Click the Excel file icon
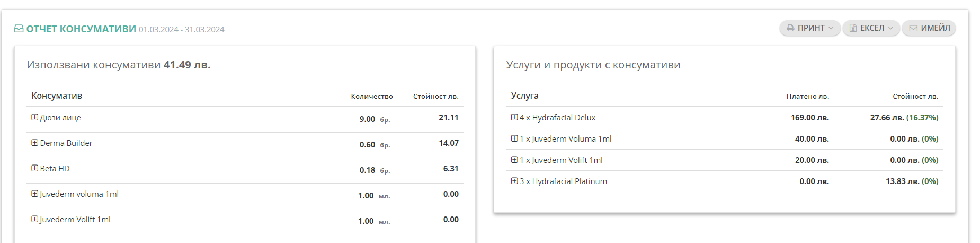This screenshot has width=980, height=243. tap(853, 28)
